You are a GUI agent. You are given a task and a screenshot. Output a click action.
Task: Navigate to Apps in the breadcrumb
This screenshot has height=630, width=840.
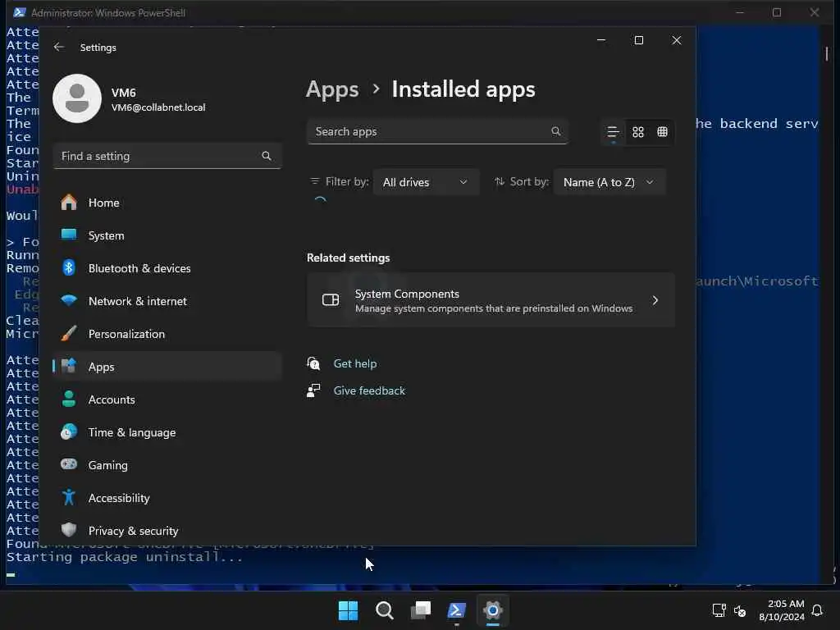coord(332,89)
